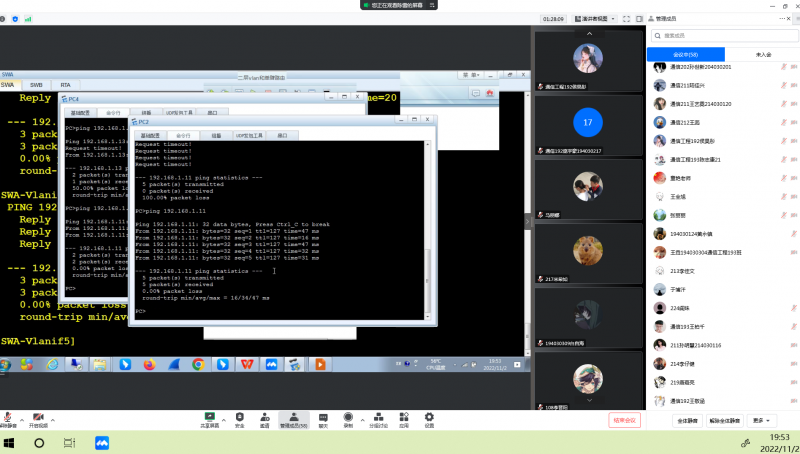Expand the More dropdown below member list
This screenshot has height=454, width=800.
coord(763,421)
